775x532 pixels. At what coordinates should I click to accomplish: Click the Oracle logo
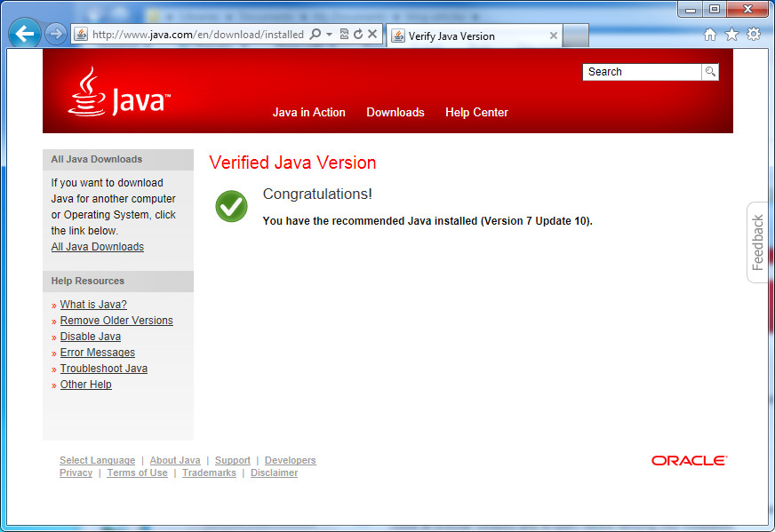click(x=689, y=460)
